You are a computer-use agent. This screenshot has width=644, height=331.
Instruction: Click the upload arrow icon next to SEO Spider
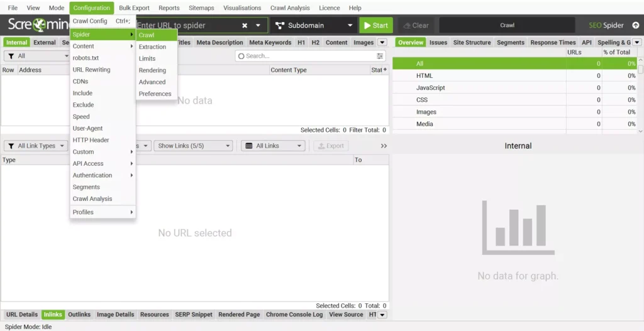(x=635, y=25)
